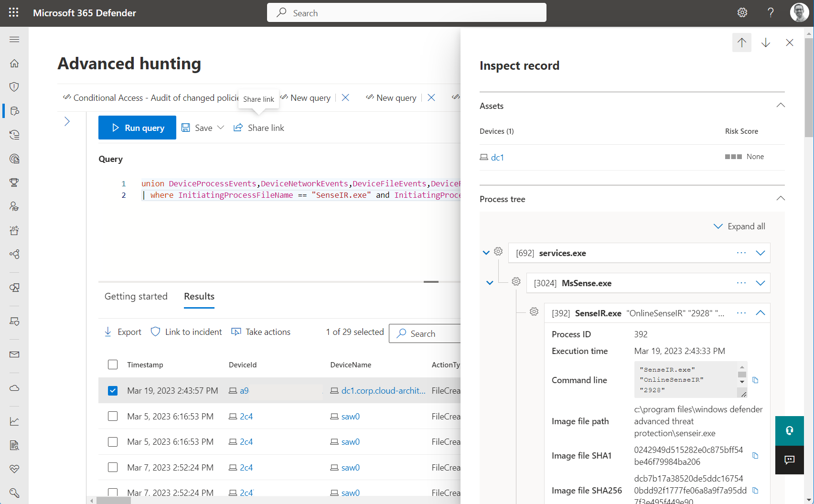Screen dimensions: 814x504
Task: Check the first Mar 5, 2023 6:16:53 PM row
Action: [x=113, y=416]
